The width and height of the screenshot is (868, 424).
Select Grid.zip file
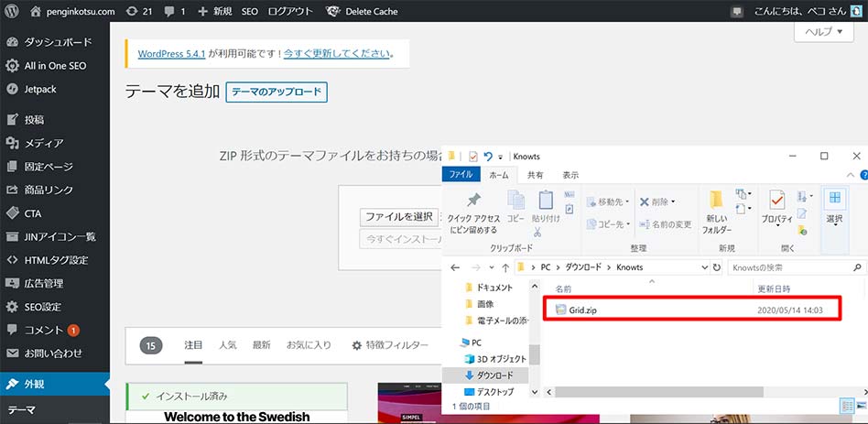[x=691, y=310]
